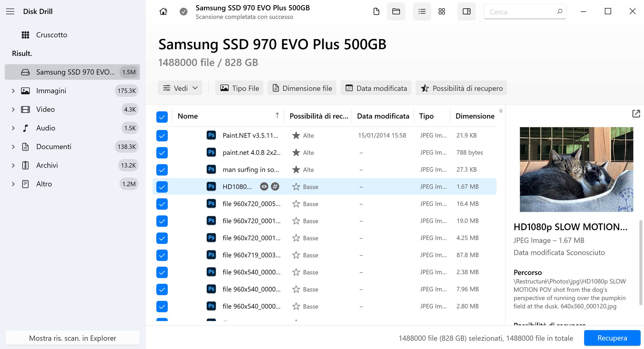Click empty star on file 960x719_0003 row
This screenshot has width=644, height=349.
(x=296, y=255)
